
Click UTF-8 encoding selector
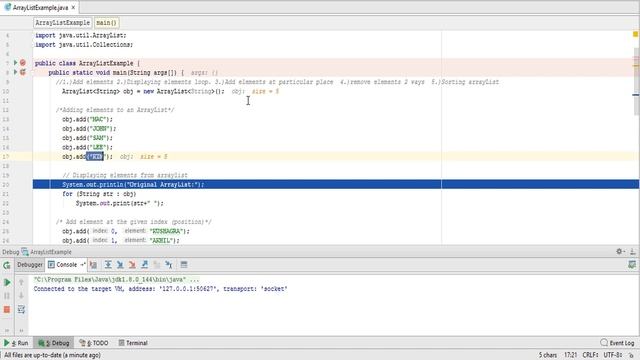click(x=613, y=355)
